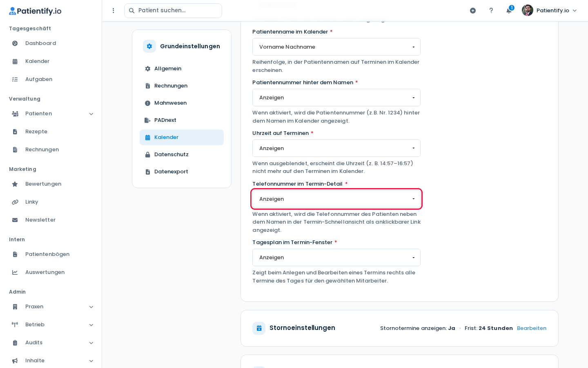The image size is (588, 368).
Task: Click the Patientify.io logo
Action: (35, 11)
